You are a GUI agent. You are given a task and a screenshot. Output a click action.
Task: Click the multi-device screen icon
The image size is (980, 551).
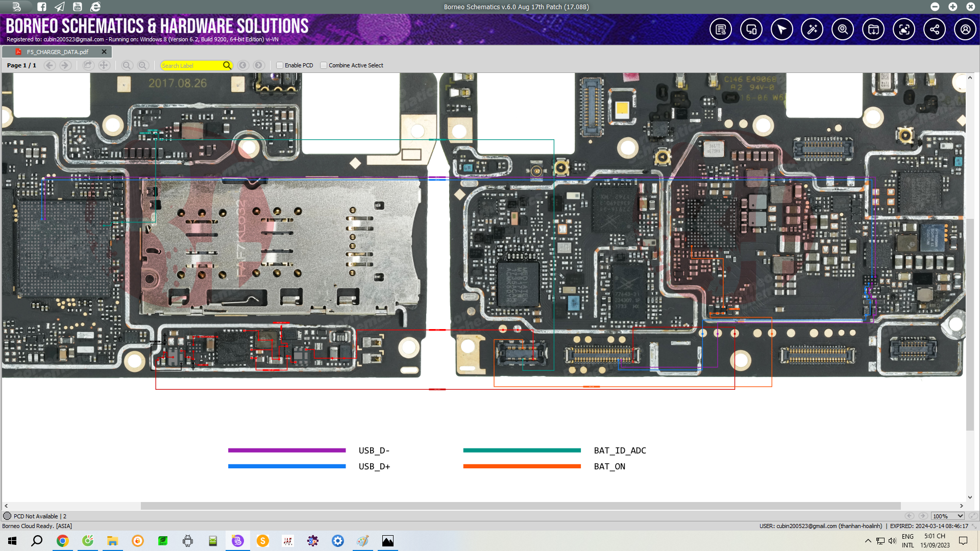751,30
